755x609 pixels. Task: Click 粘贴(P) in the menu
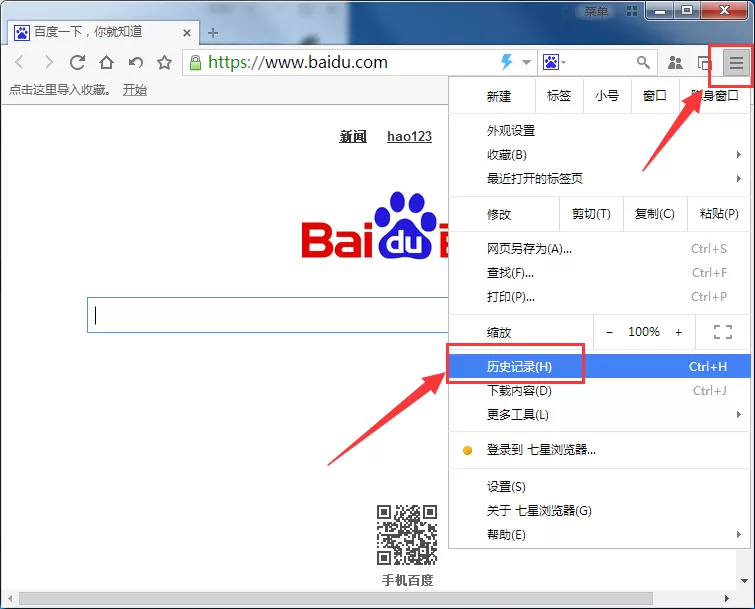coord(719,214)
